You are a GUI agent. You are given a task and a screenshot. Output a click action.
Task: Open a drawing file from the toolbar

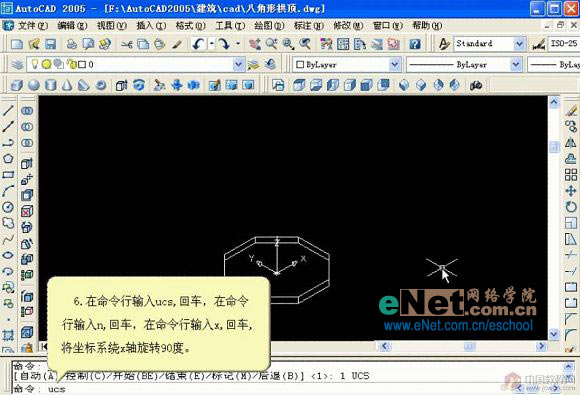[34, 44]
